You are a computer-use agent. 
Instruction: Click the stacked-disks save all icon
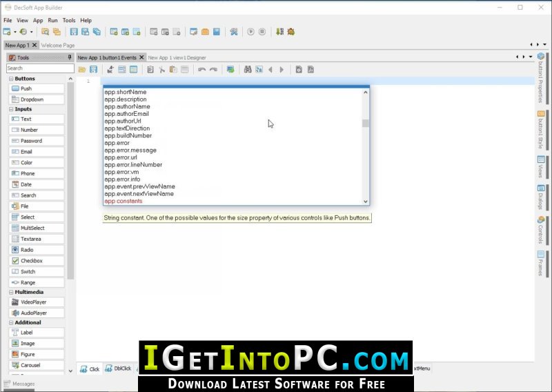97,32
